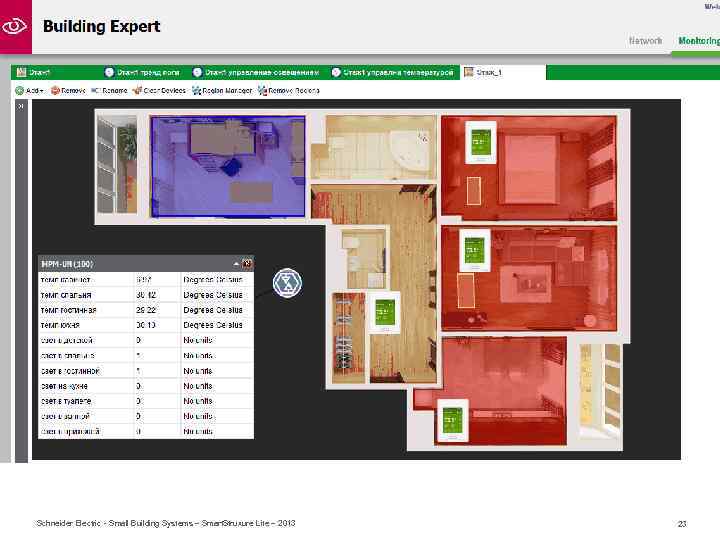The height and width of the screenshot is (540, 720).
Task: Select the red living room region
Action: (x=529, y=278)
